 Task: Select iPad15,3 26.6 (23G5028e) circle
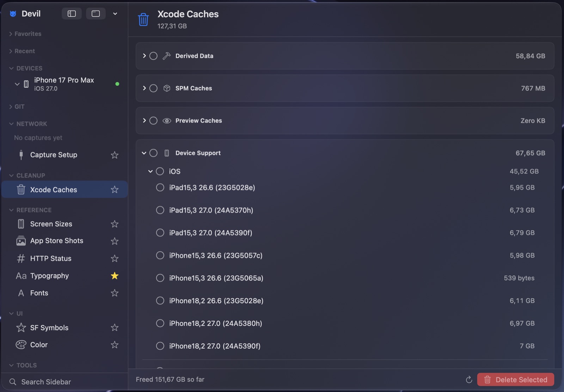tap(160, 188)
